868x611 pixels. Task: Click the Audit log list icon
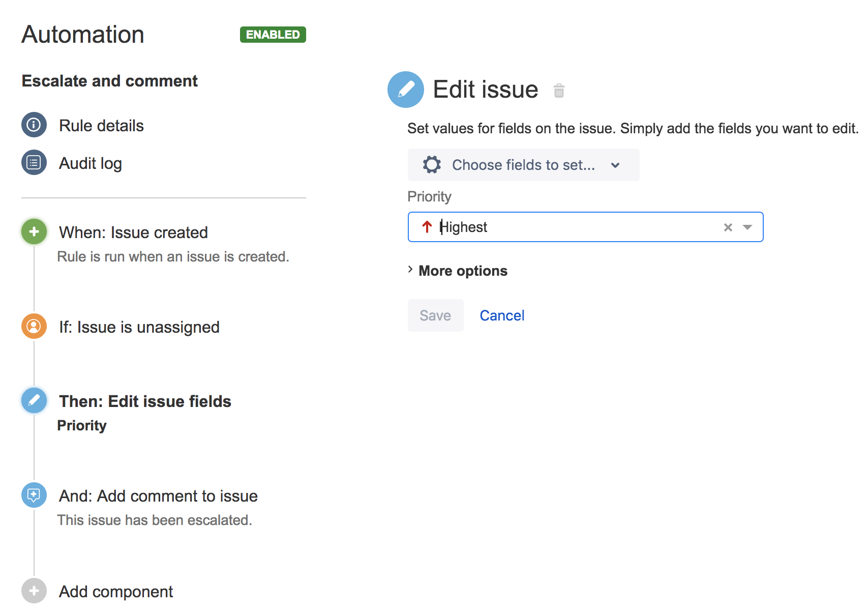point(34,163)
